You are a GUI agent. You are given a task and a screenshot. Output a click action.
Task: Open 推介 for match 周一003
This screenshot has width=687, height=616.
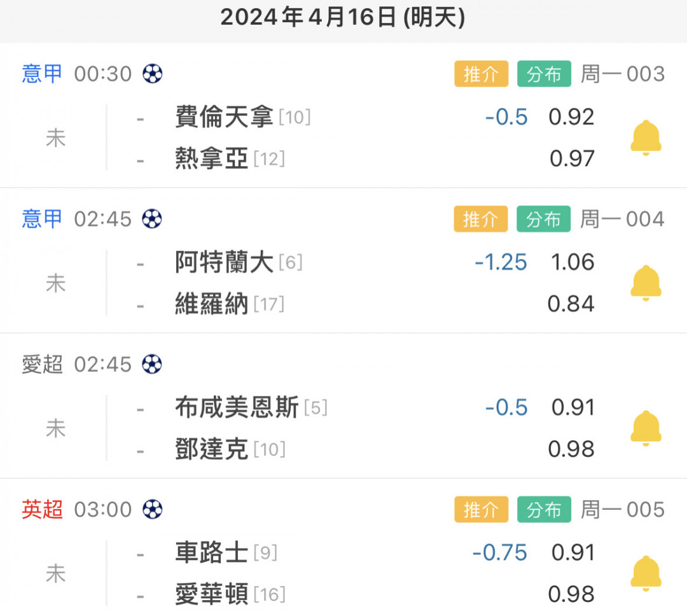[x=481, y=74]
